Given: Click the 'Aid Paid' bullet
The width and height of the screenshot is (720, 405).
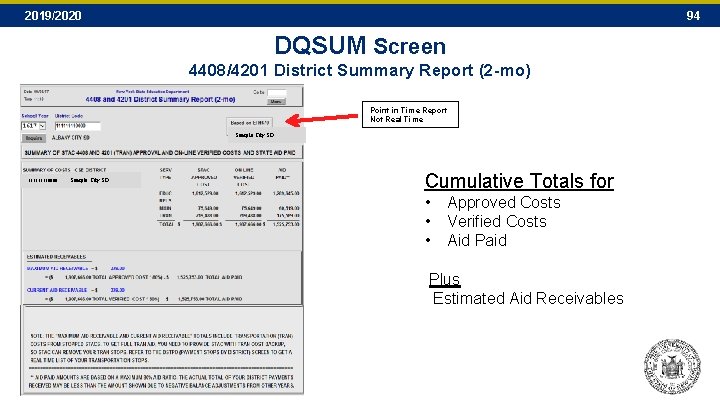Looking at the screenshot, I should tap(477, 240).
